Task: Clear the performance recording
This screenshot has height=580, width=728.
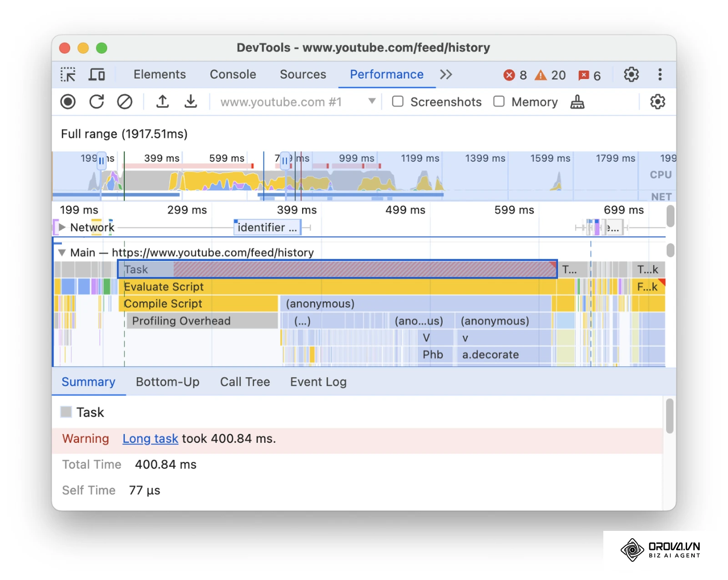Action: point(125,102)
